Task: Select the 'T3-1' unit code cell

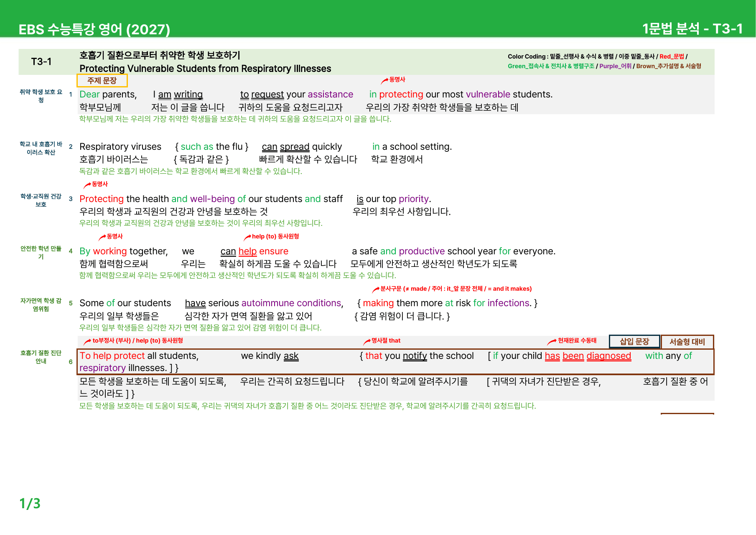Action: [x=41, y=61]
